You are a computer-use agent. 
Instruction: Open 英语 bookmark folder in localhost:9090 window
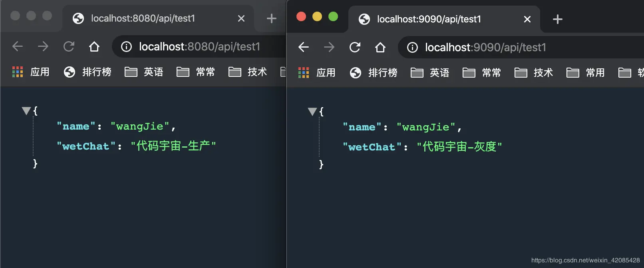(430, 73)
